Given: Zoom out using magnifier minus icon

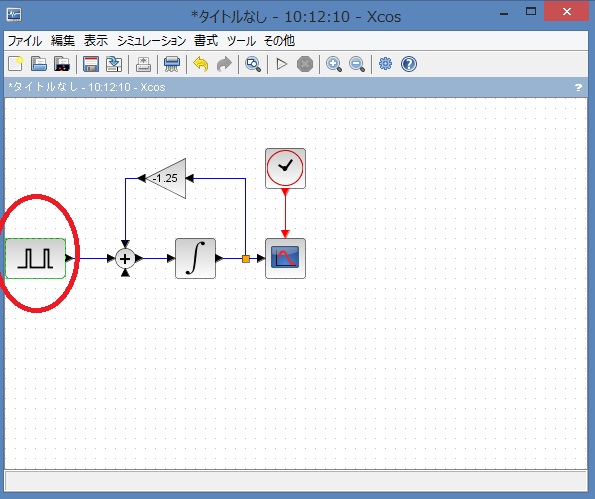Looking at the screenshot, I should point(357,64).
